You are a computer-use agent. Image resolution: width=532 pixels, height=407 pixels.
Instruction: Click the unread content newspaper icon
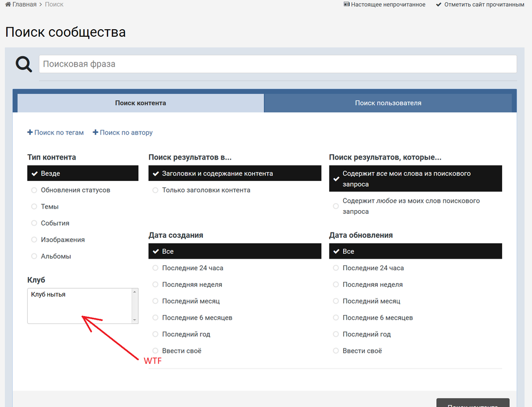(x=346, y=4)
